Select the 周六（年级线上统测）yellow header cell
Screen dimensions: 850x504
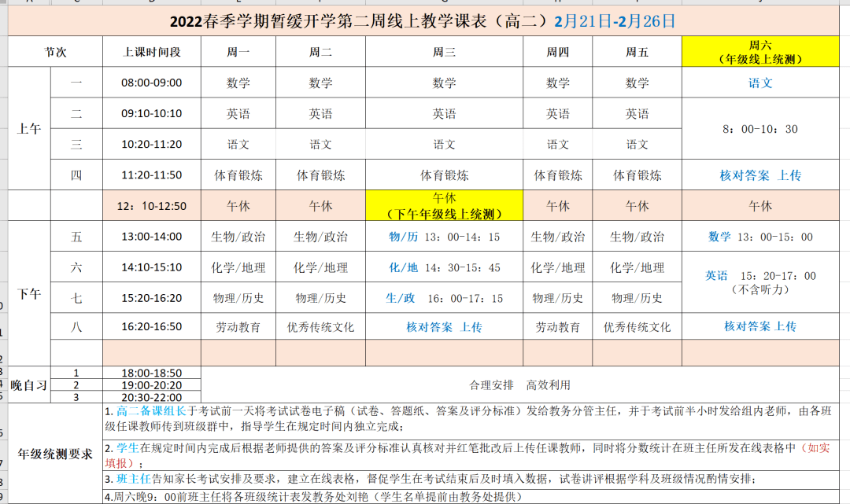(759, 50)
